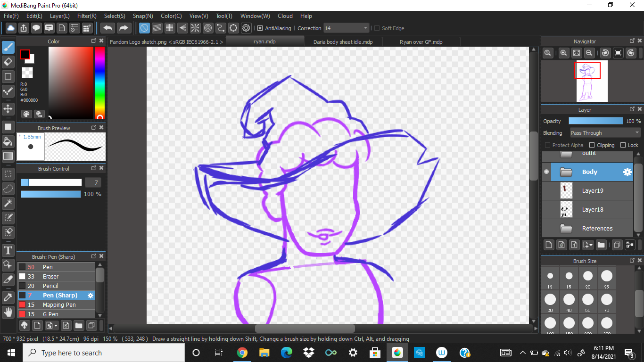644x362 pixels.
Task: Show hidden tray icons chevron
Action: [x=522, y=353]
